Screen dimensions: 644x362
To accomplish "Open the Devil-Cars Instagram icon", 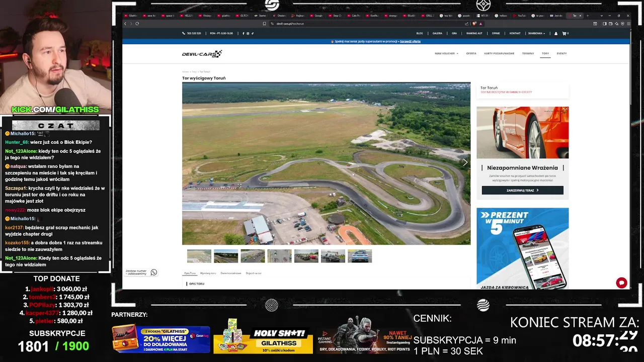I will pos(248,33).
